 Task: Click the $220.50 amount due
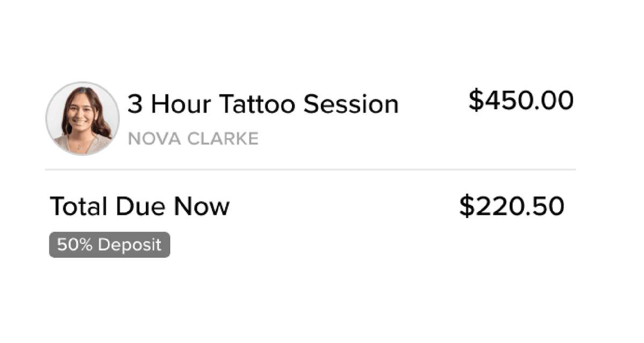[x=511, y=207]
